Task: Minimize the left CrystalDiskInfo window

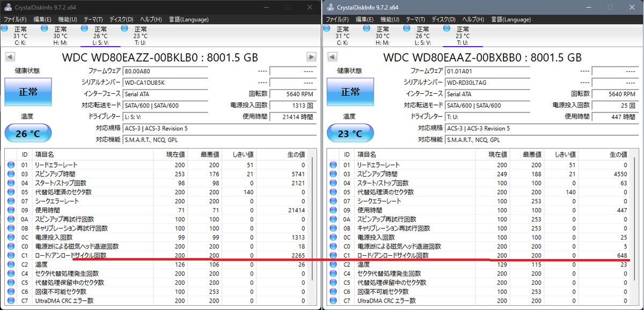Action: [x=267, y=7]
